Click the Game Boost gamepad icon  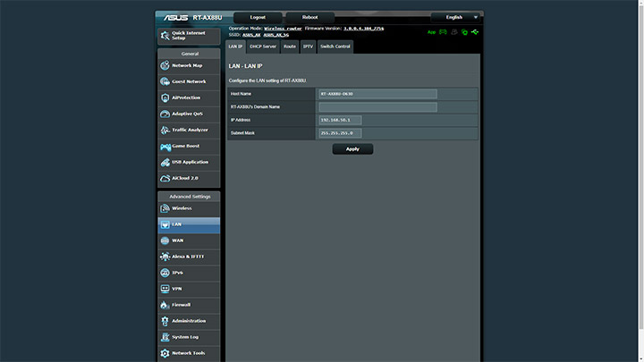click(x=165, y=146)
